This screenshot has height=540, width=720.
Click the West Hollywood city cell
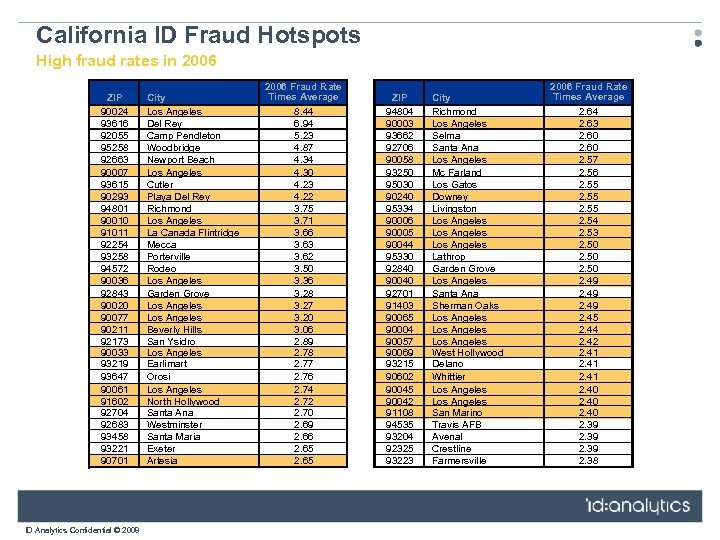click(x=467, y=352)
